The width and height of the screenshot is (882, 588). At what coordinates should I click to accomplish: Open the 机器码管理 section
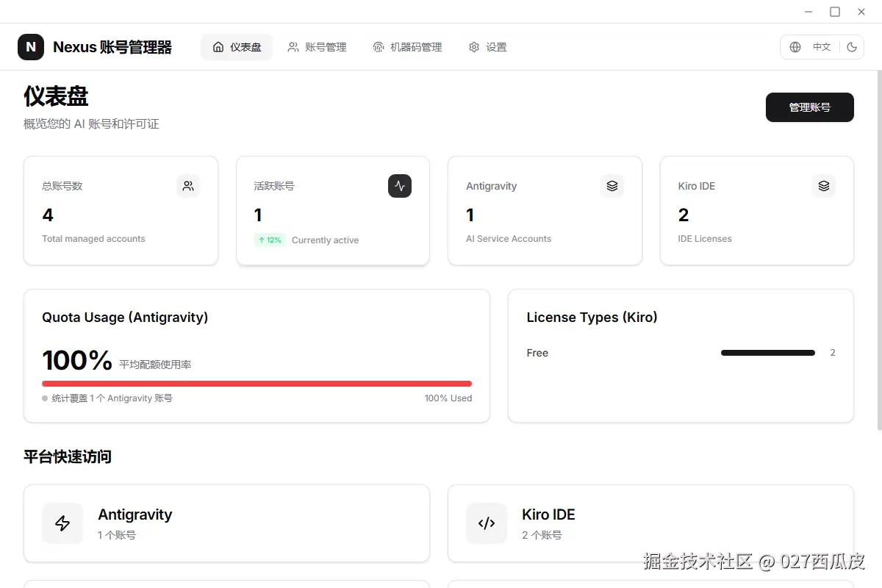click(408, 46)
